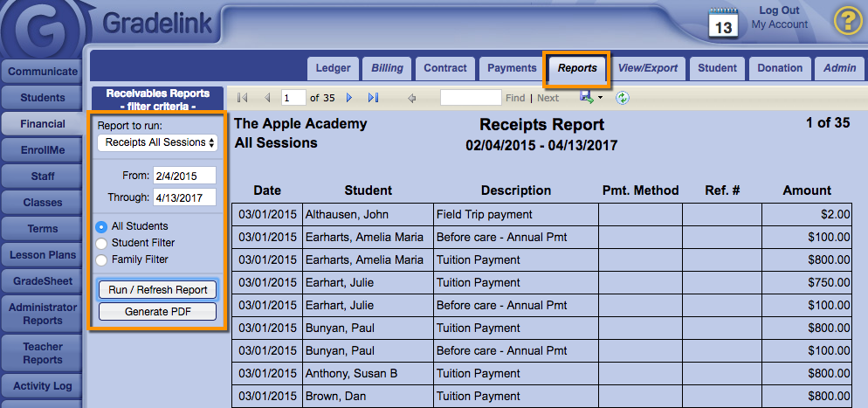Open the yellow help question mark

pyautogui.click(x=847, y=21)
